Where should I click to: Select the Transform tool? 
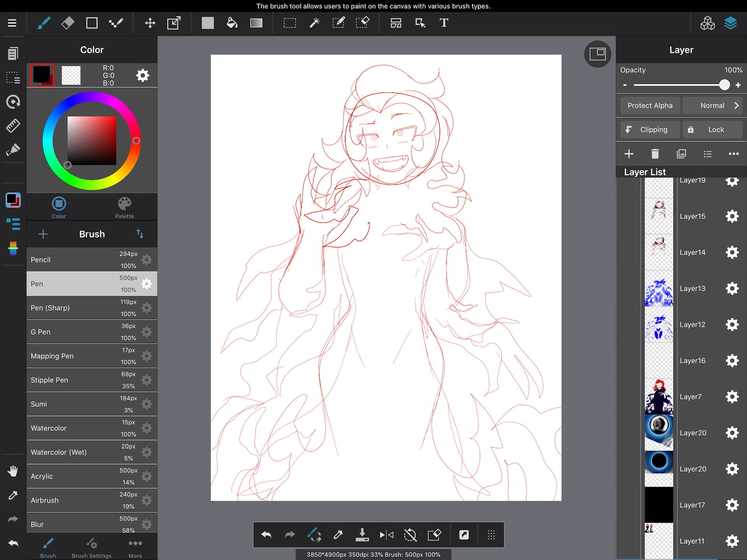174,23
